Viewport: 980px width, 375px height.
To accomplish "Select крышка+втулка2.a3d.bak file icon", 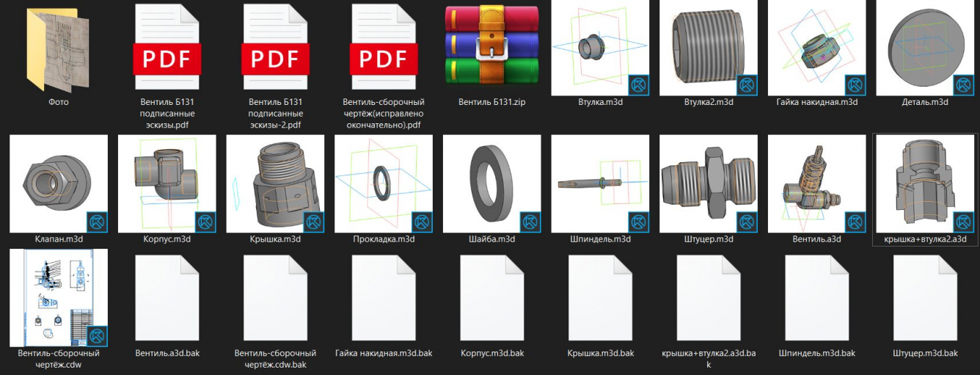I will [709, 297].
